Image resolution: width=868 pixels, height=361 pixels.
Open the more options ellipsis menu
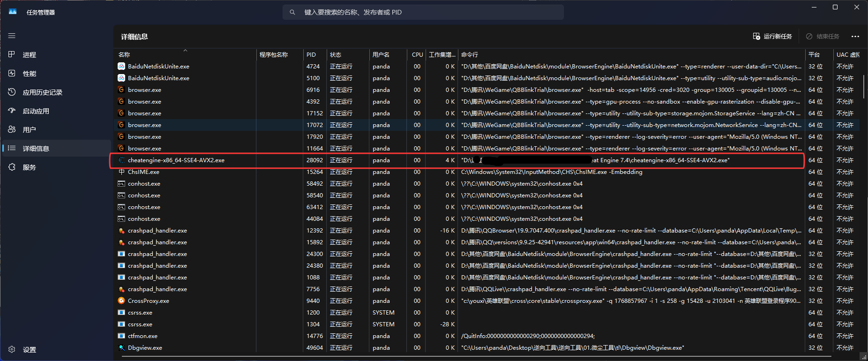pos(855,36)
